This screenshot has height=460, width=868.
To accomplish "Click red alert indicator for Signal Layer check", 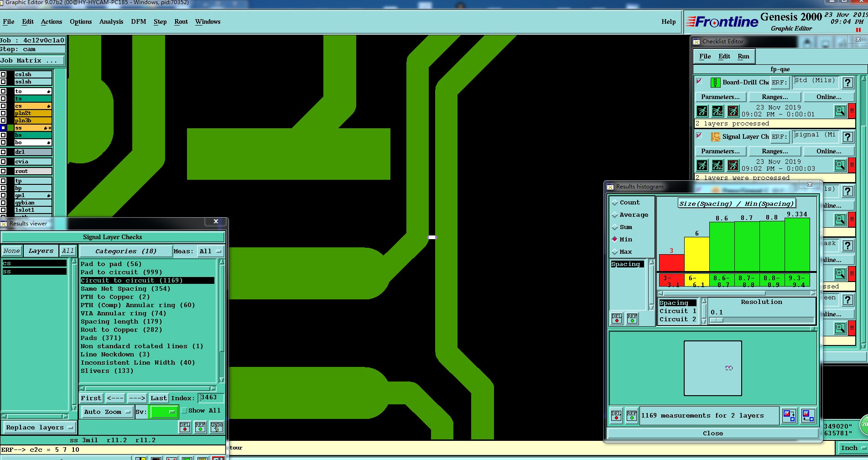I will [x=852, y=165].
